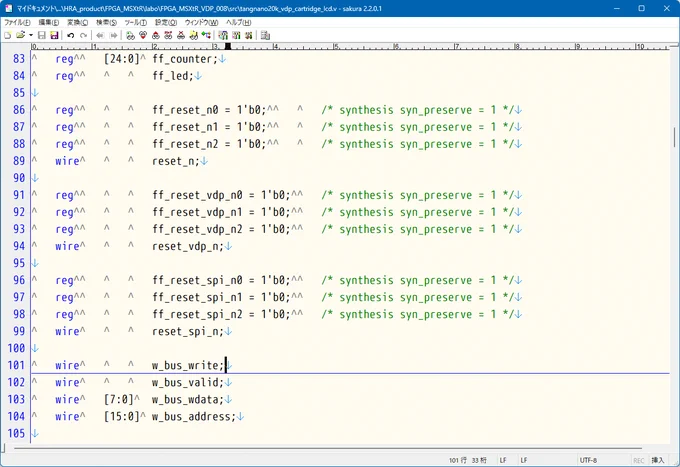This screenshot has width=680, height=467.
Task: Open the ファイル(F) menu
Action: (x=17, y=22)
